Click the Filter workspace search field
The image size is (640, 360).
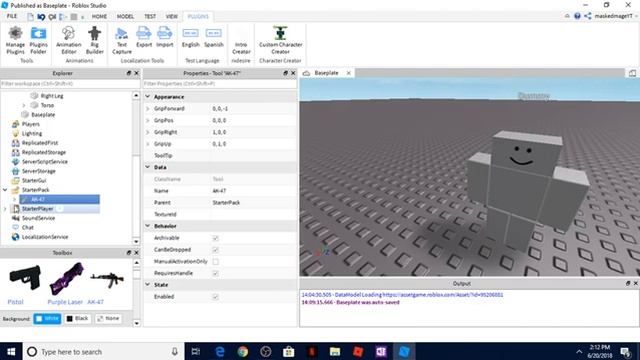[70, 84]
